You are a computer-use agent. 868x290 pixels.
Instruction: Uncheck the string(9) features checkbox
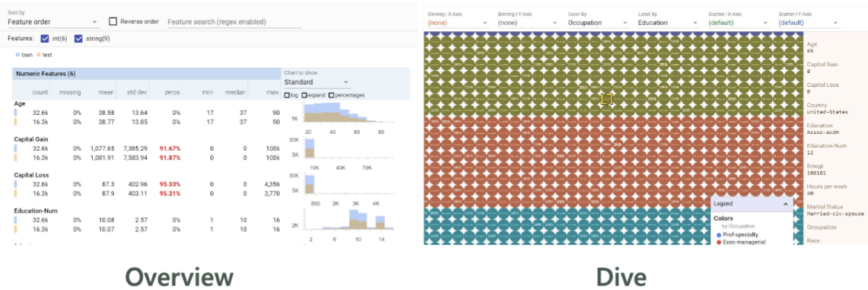[x=78, y=39]
